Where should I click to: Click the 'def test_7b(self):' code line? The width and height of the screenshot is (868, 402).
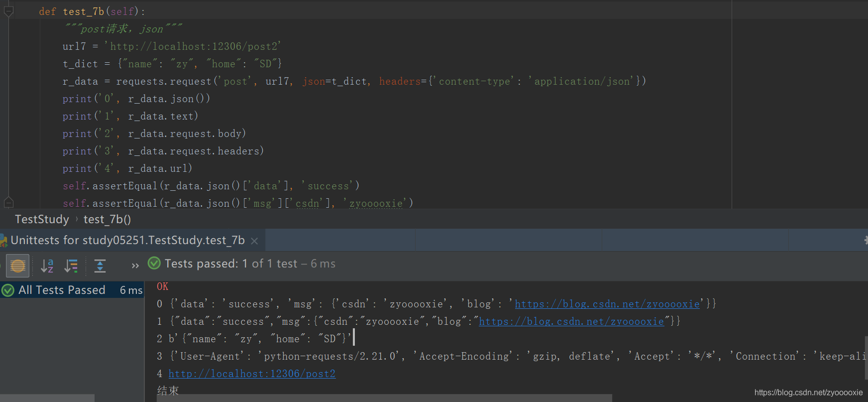click(x=92, y=11)
